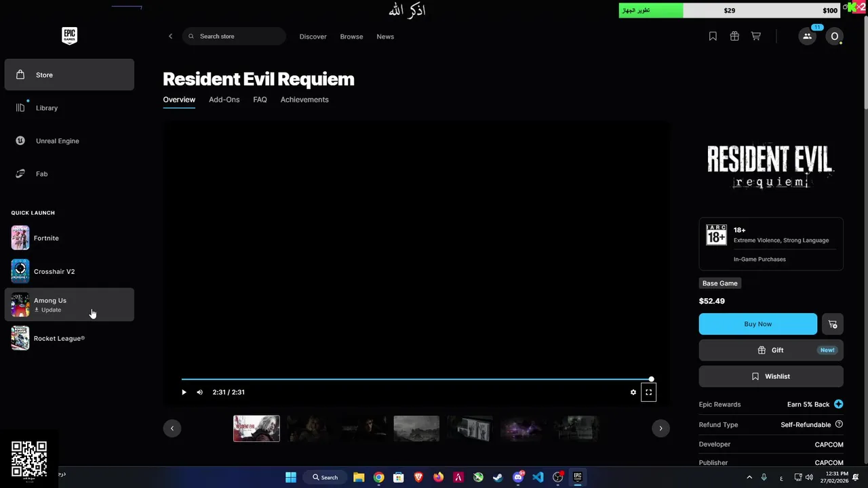Screen dimensions: 868x488
Task: Open the shopping cart icon
Action: (755, 37)
